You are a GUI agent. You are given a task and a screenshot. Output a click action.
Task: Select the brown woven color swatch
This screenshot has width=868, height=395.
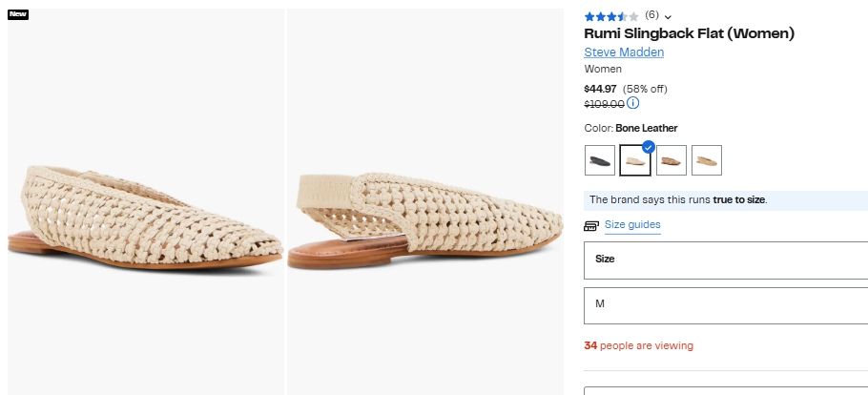(x=672, y=160)
